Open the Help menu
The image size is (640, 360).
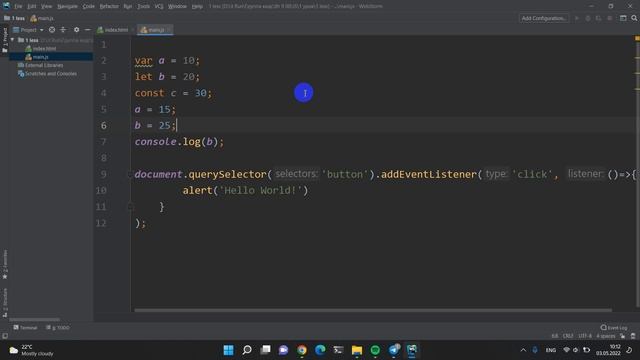point(197,6)
